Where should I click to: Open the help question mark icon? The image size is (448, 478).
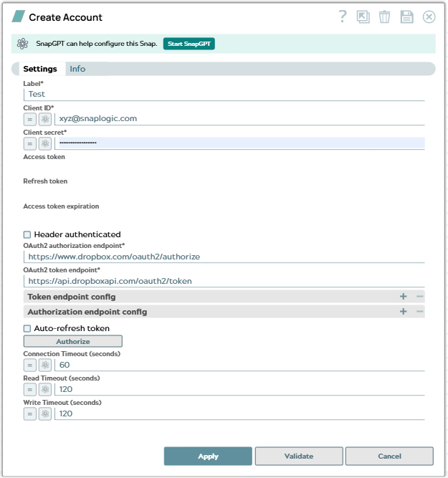[x=343, y=16]
